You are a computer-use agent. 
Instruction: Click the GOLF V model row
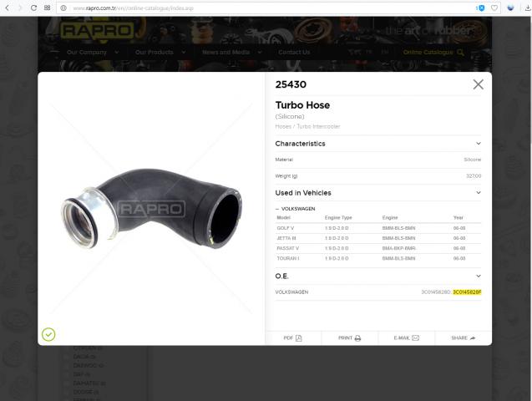(x=378, y=228)
